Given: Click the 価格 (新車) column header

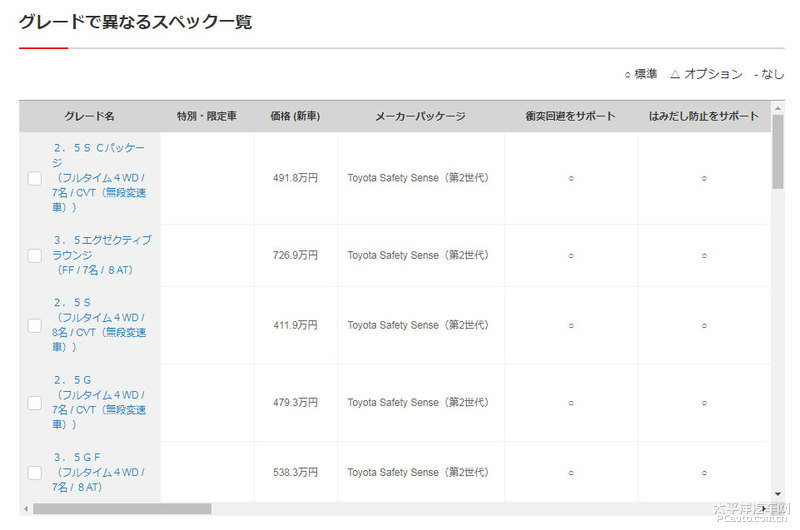Looking at the screenshot, I should [295, 117].
